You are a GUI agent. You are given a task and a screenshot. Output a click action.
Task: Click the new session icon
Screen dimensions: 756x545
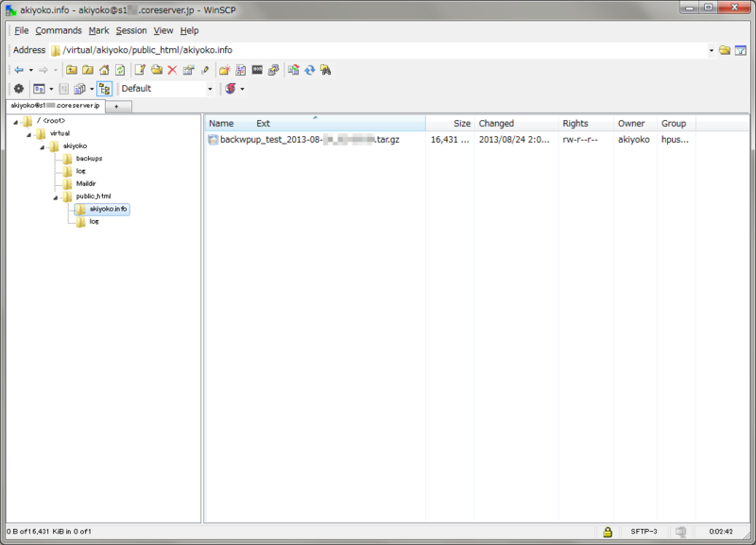pos(231,89)
